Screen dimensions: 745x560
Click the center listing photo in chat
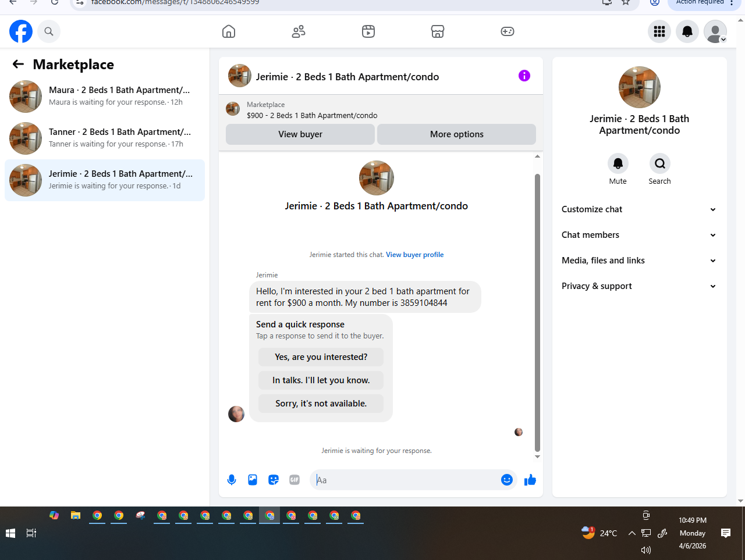[377, 178]
